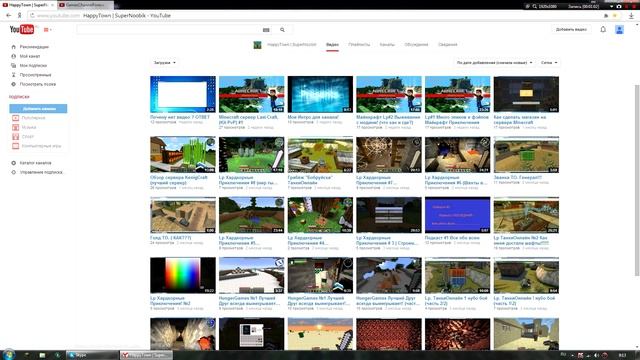Open the recorder bar dropdown arrow
Image resolution: width=640 pixels, height=360 pixels.
pos(611,7)
